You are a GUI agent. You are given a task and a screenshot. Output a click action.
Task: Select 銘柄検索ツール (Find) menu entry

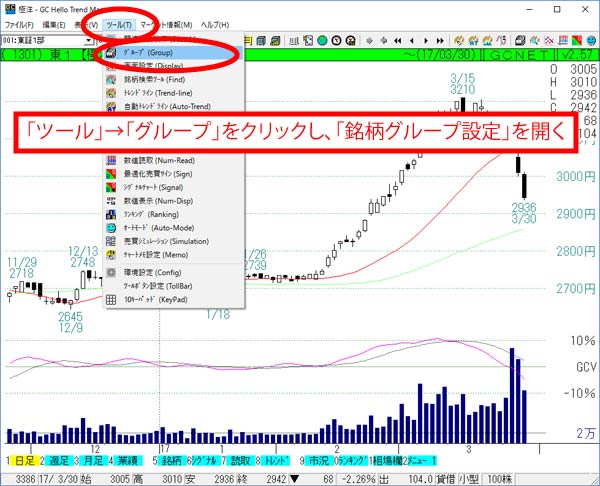(x=174, y=80)
